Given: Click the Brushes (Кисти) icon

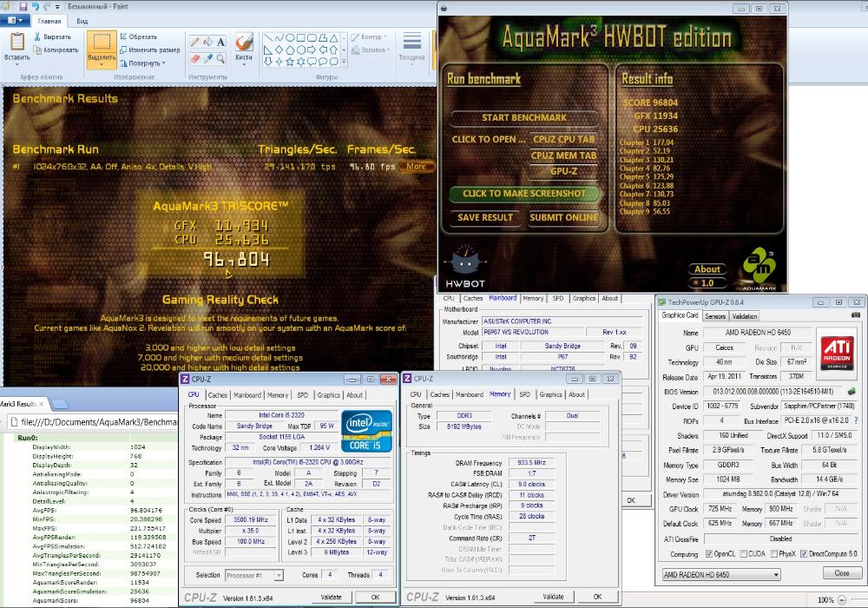Looking at the screenshot, I should pos(244,42).
